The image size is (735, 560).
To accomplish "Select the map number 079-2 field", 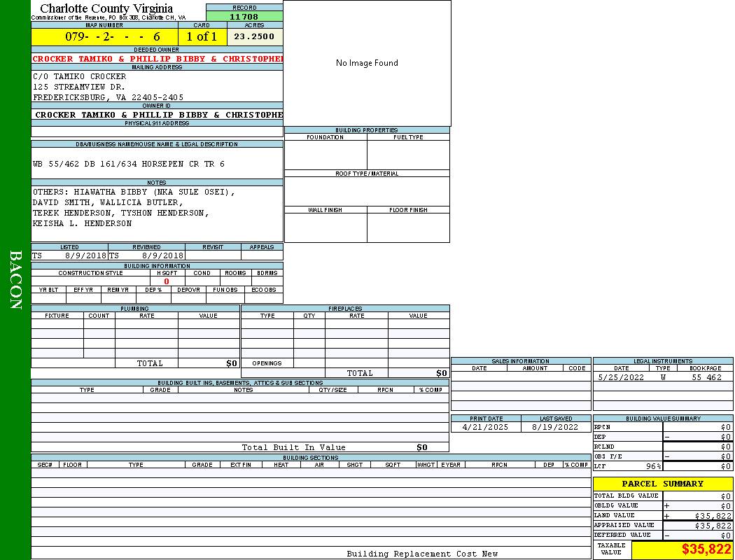I will click(x=104, y=36).
